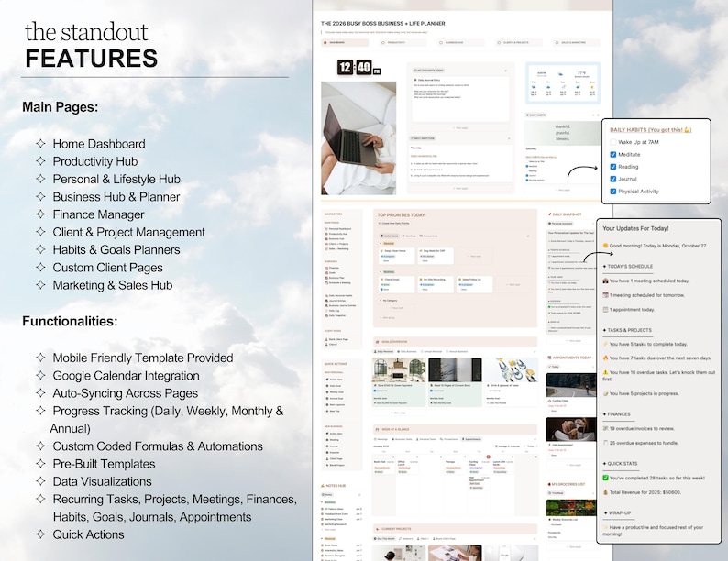728x561 pixels.
Task: Open Daily Snapshot link in sidebar
Action: [336, 315]
